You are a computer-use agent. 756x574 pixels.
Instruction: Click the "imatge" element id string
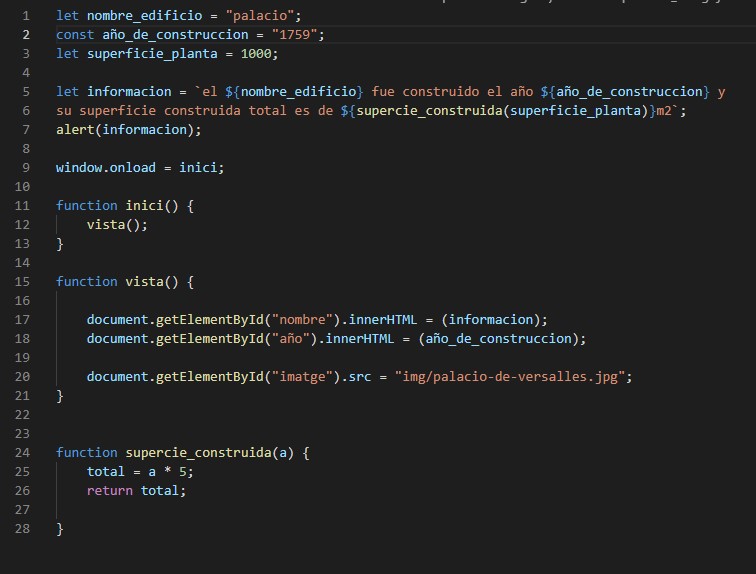(303, 377)
